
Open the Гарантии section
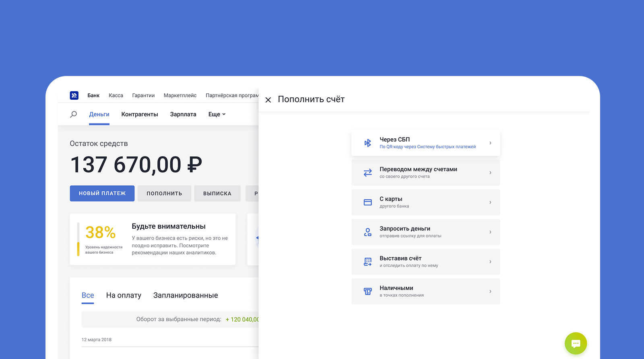coord(143,96)
